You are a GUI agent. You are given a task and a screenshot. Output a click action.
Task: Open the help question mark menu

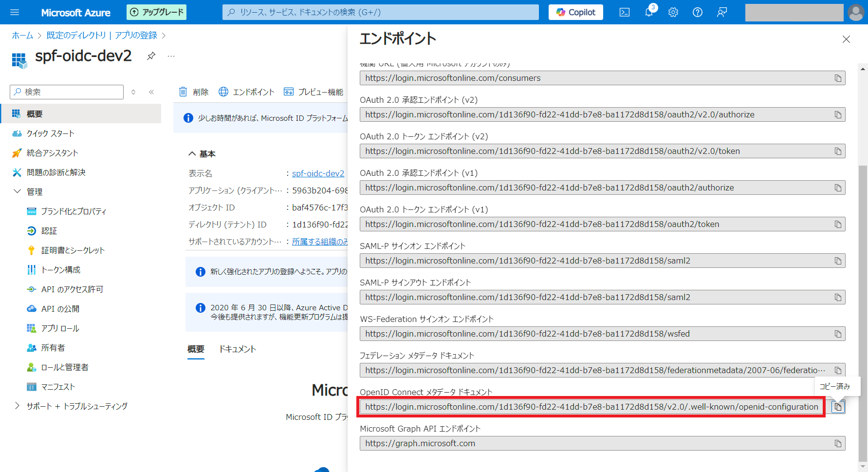[698, 12]
